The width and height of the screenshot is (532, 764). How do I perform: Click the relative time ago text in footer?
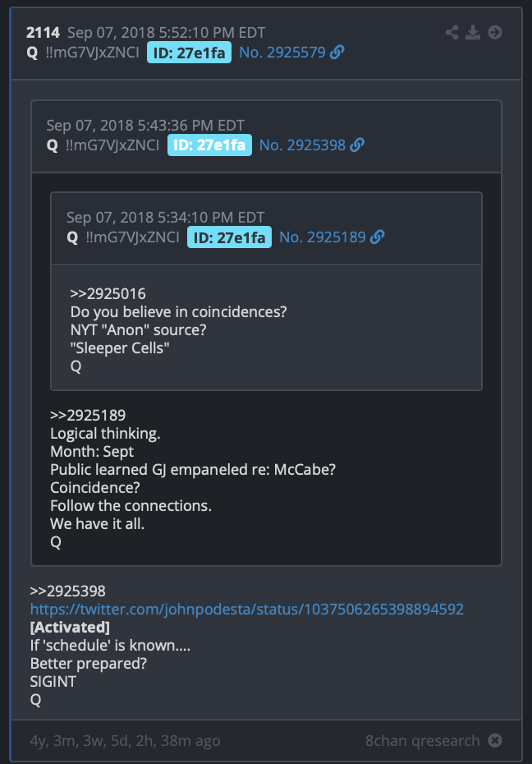click(x=125, y=741)
